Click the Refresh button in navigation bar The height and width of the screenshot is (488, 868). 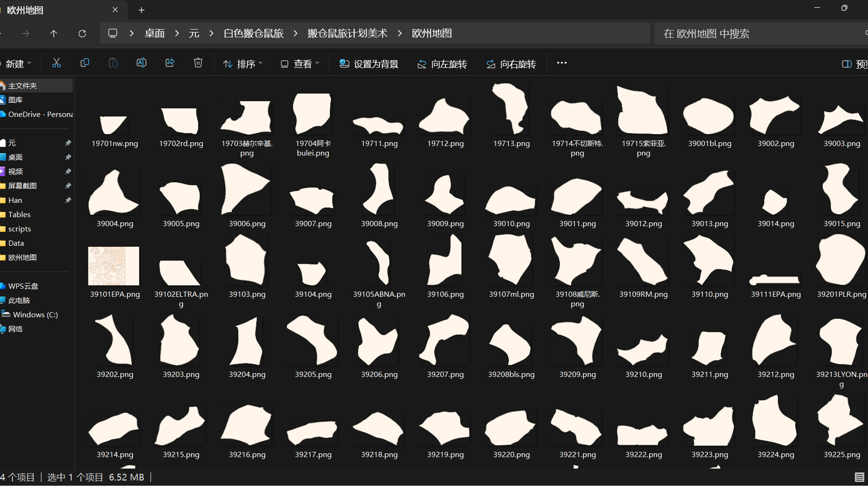(x=82, y=33)
